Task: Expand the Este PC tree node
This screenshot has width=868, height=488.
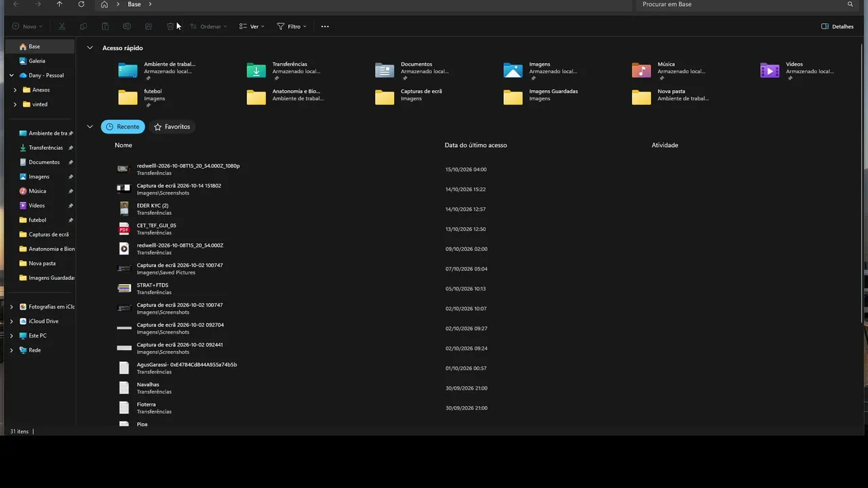Action: [12, 336]
